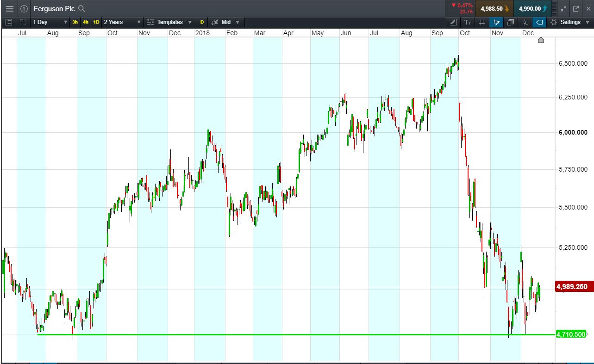Search for a product using the magnifier icon
Screen dimensions: 594x364
(x=81, y=8)
